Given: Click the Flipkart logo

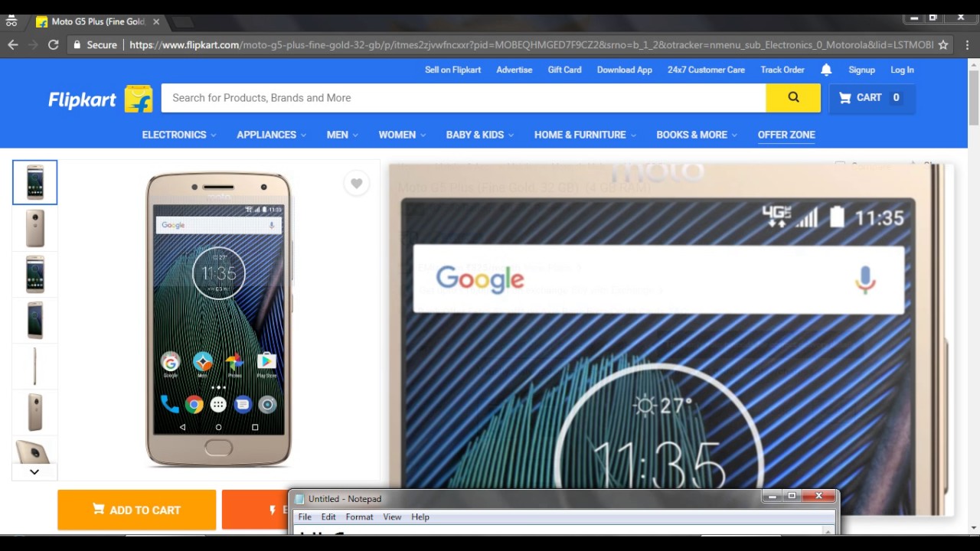Looking at the screenshot, I should point(100,98).
